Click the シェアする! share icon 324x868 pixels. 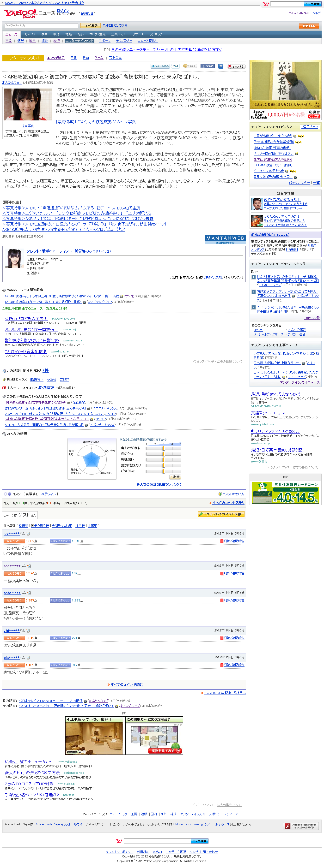coord(236,66)
